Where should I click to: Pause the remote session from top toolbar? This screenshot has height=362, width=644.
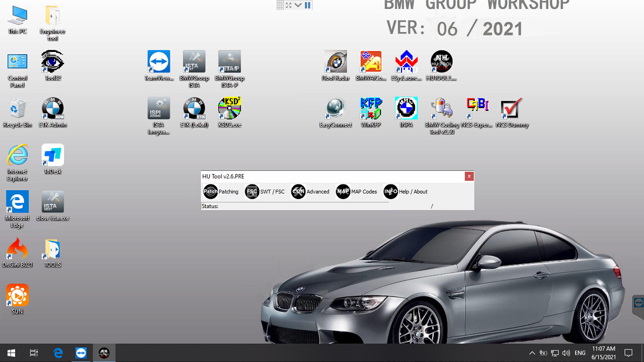(308, 5)
